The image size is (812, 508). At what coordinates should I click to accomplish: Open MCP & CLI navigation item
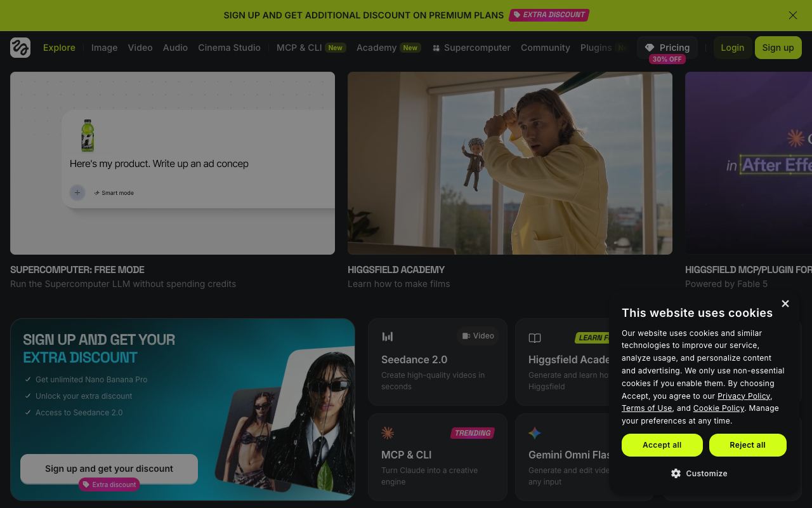[x=311, y=48]
